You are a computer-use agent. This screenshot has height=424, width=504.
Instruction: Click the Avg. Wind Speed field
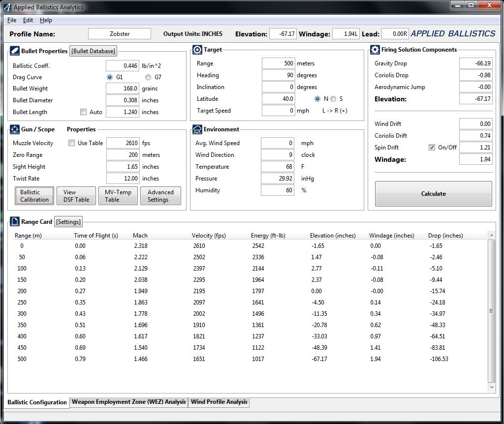[278, 143]
